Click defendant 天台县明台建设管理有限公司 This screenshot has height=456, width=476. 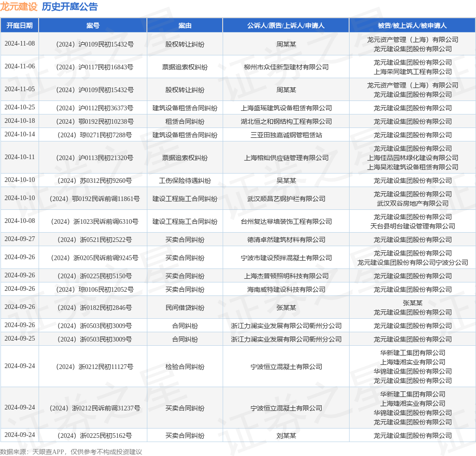click(x=413, y=226)
